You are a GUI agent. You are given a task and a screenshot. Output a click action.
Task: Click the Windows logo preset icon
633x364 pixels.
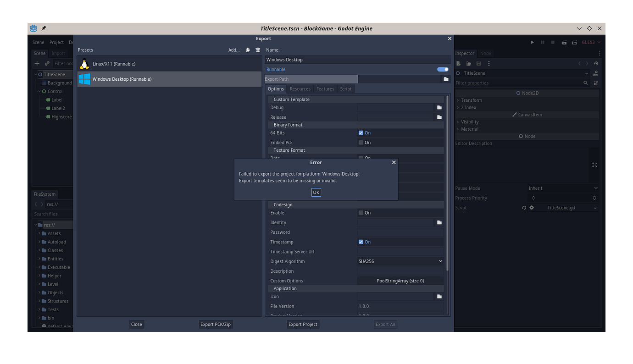coord(84,79)
